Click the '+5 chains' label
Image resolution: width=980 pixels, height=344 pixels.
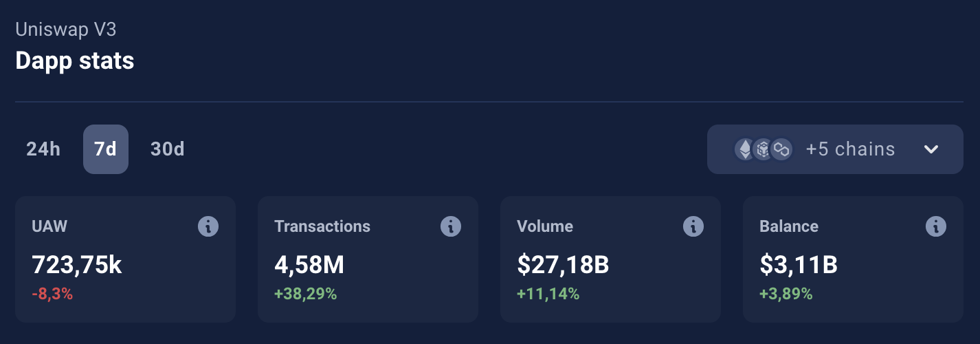850,149
